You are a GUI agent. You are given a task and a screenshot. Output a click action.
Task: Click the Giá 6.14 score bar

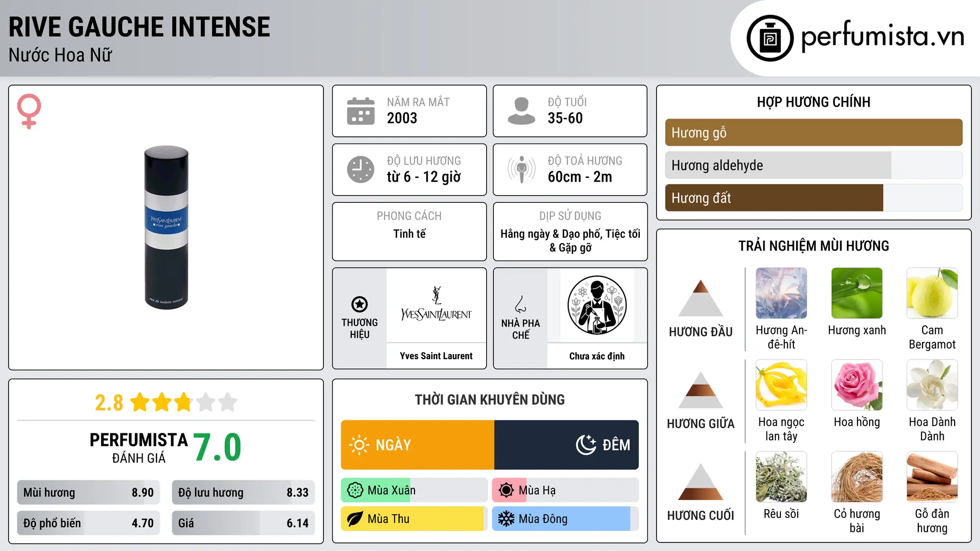coord(243,523)
